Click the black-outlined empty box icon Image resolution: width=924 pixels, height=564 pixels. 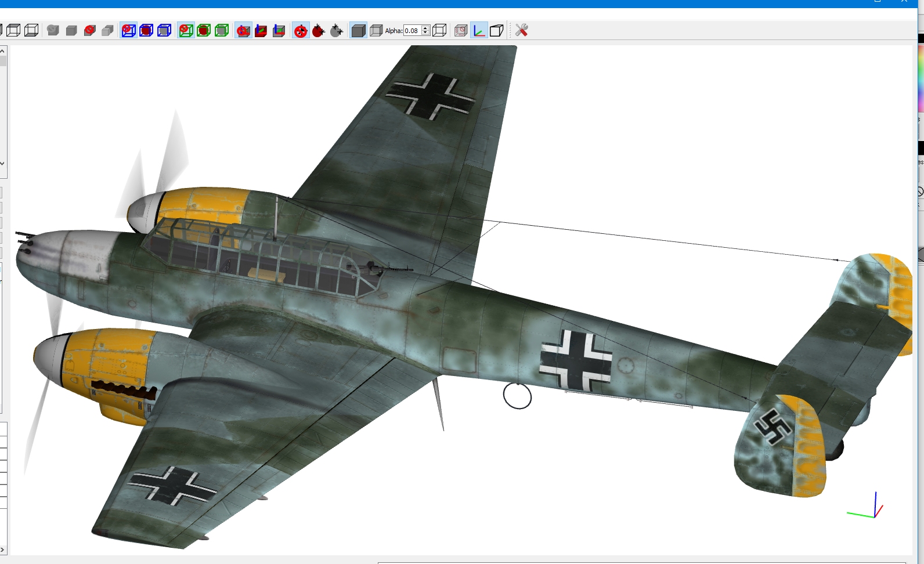pos(496,30)
